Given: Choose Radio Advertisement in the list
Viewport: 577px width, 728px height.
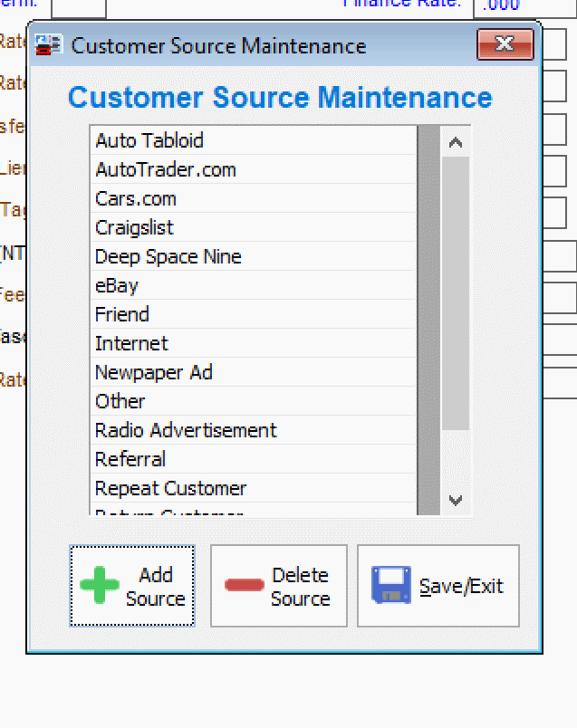Looking at the screenshot, I should point(254,430).
